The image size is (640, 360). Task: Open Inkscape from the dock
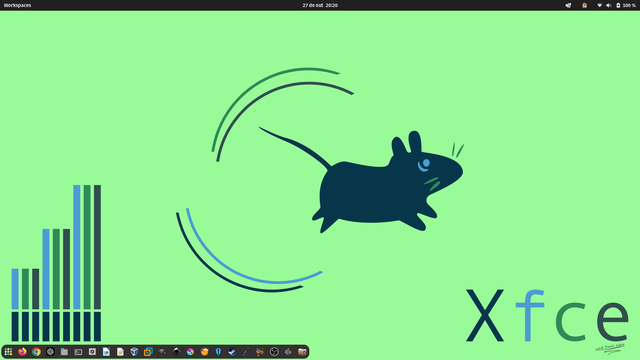(x=176, y=351)
